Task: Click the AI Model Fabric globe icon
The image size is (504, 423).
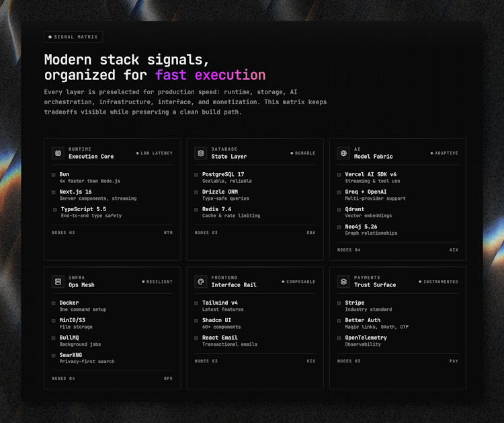Action: (343, 153)
